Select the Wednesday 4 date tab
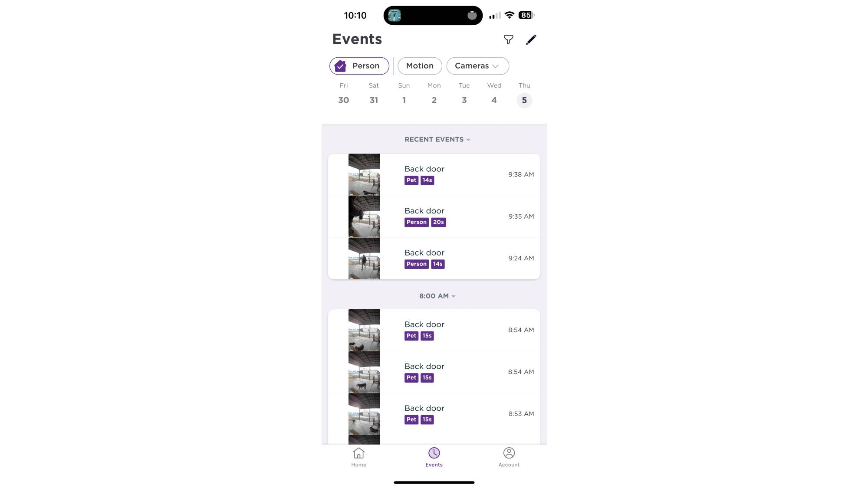Viewport: 868px width, 488px height. (x=493, y=93)
